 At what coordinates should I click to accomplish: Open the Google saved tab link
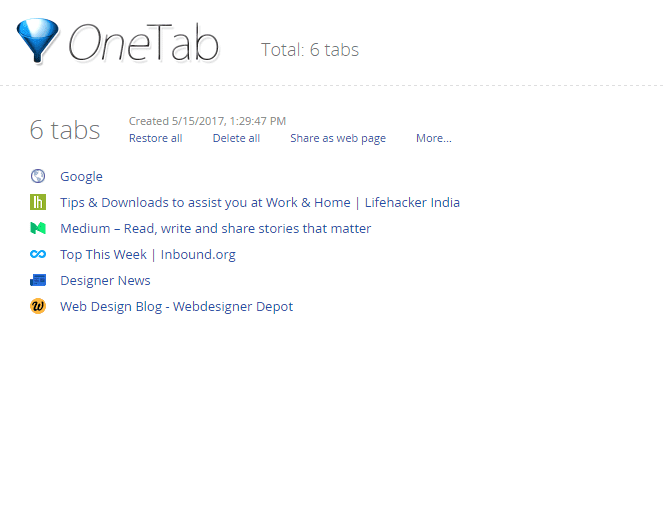tap(81, 177)
